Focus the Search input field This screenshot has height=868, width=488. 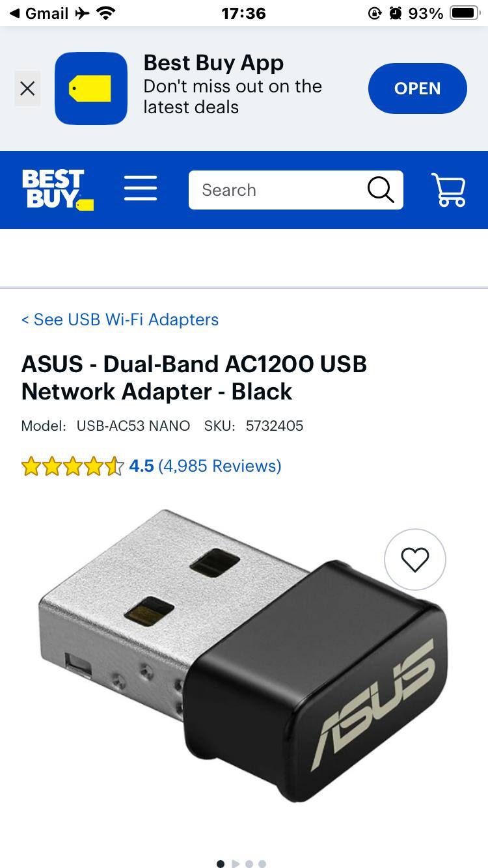(x=277, y=190)
